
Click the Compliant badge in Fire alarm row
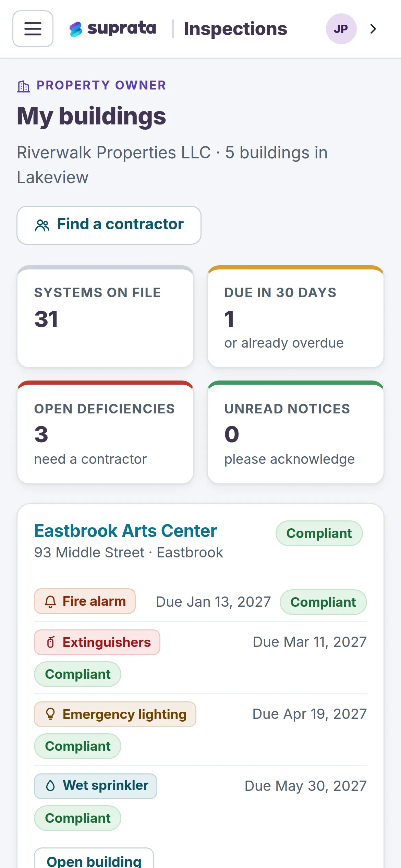323,602
